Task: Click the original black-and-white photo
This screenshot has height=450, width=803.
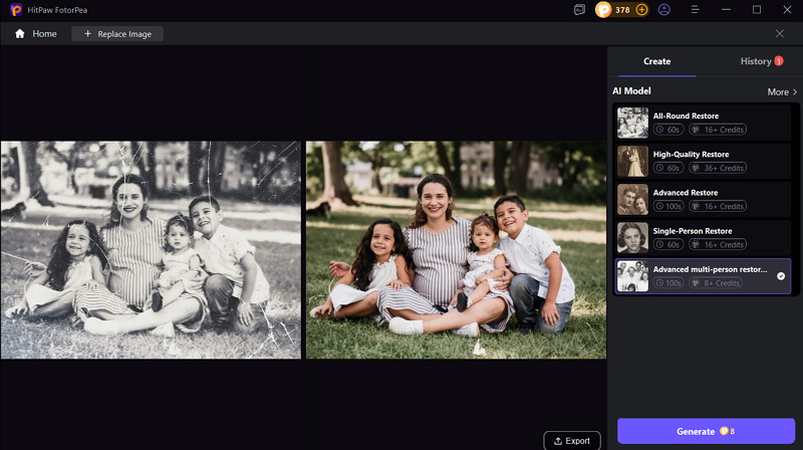Action: click(151, 250)
